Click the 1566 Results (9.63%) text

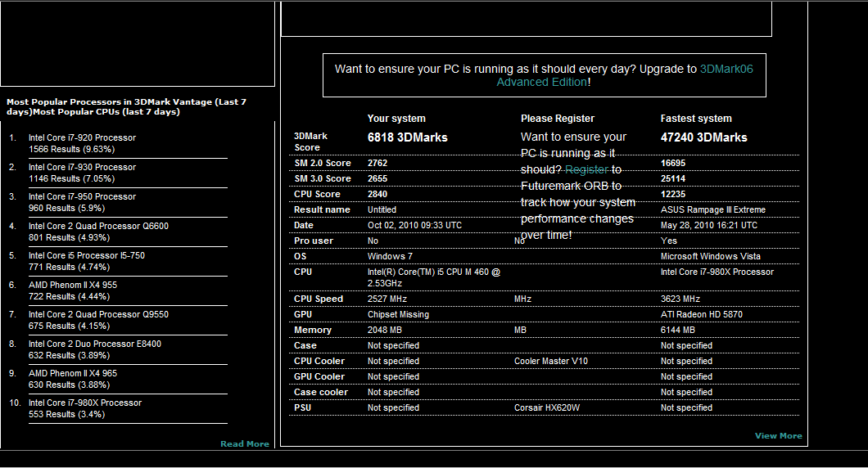[x=71, y=150]
